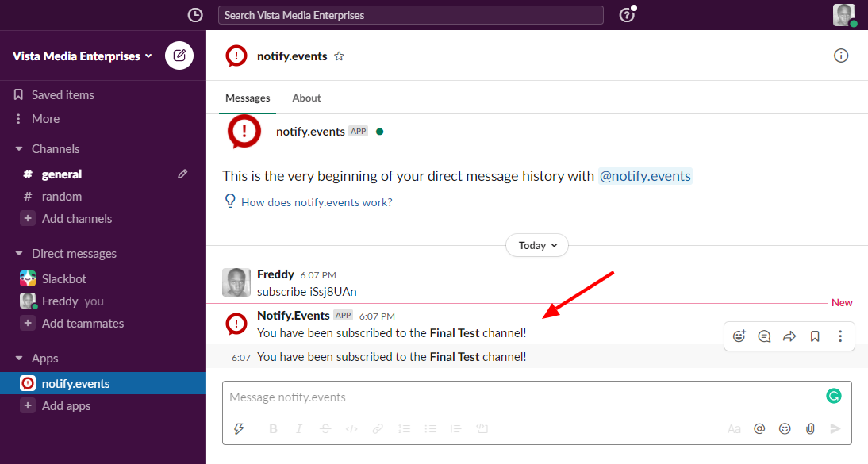Toggle bold formatting in composer

[x=273, y=428]
